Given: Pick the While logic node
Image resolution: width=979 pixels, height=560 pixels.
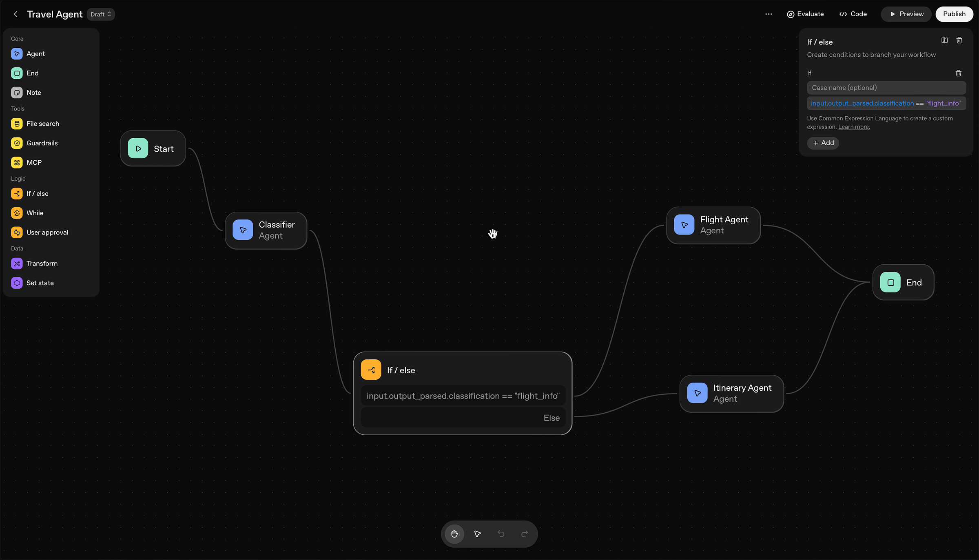Looking at the screenshot, I should pos(35,213).
